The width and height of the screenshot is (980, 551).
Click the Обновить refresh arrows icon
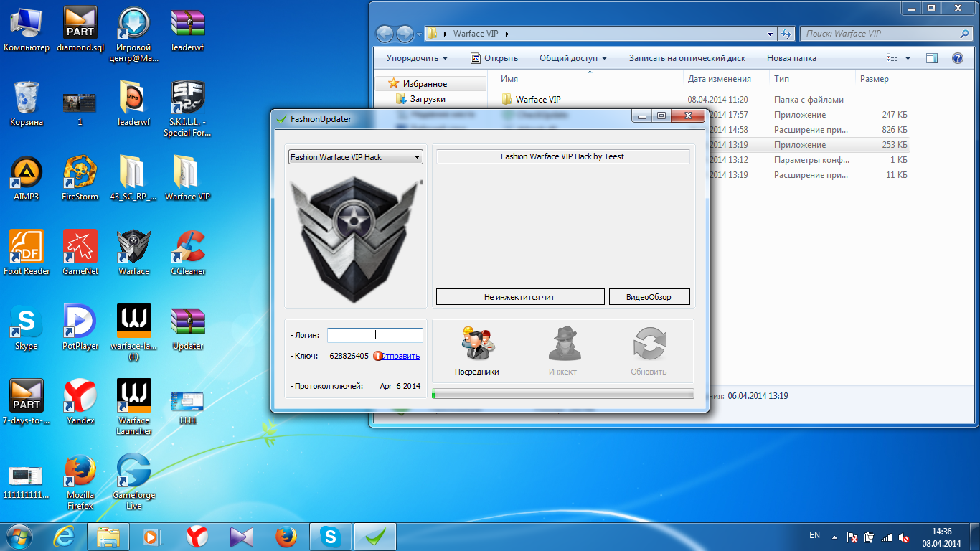pos(649,344)
